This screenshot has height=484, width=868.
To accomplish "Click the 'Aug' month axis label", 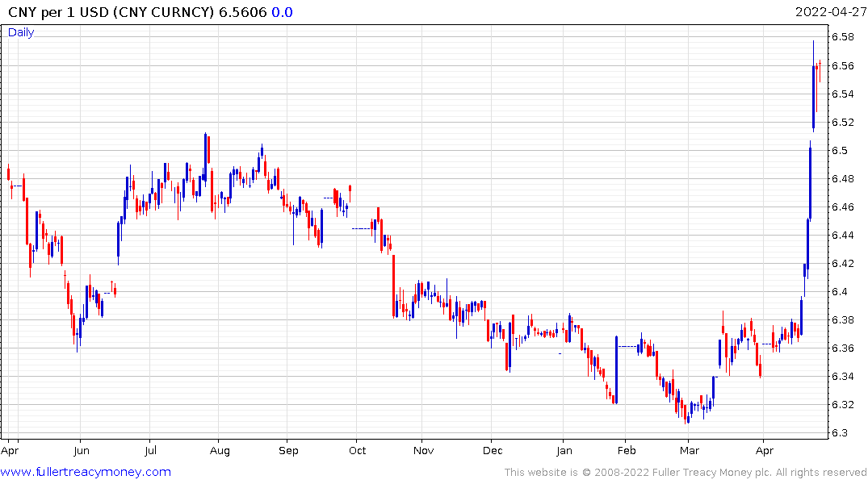I will point(220,451).
